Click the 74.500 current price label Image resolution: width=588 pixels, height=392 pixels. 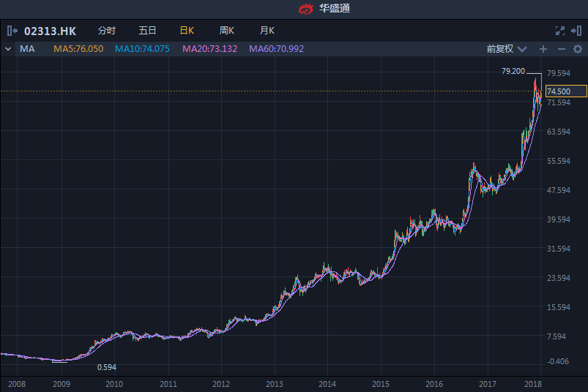[x=566, y=91]
